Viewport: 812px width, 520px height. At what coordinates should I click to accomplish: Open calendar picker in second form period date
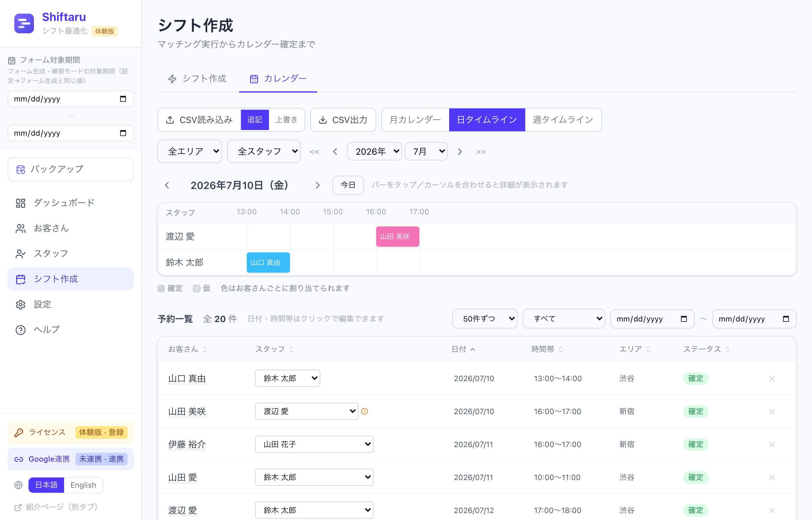[x=123, y=133]
